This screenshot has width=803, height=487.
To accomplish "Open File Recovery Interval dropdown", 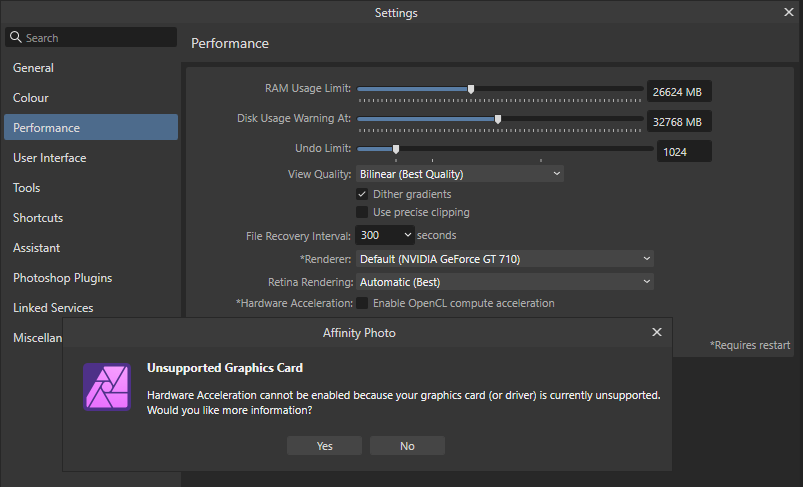I will [x=385, y=236].
